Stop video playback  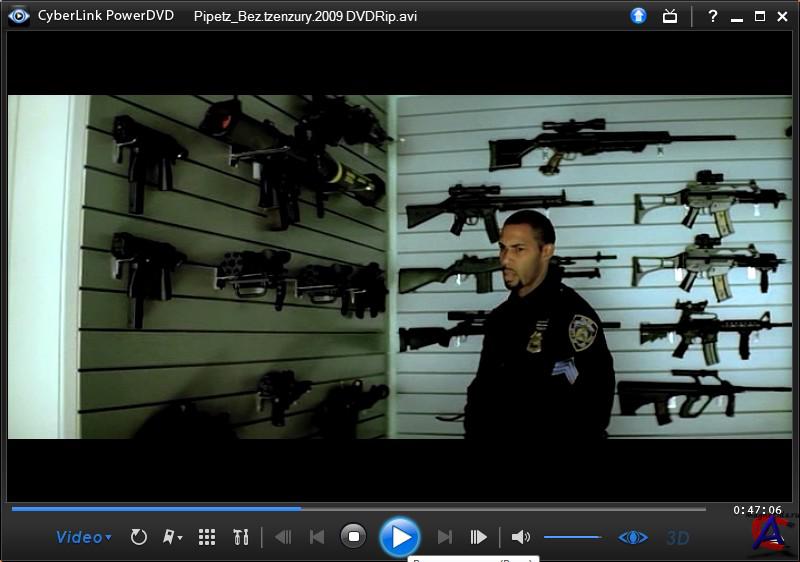pos(353,537)
